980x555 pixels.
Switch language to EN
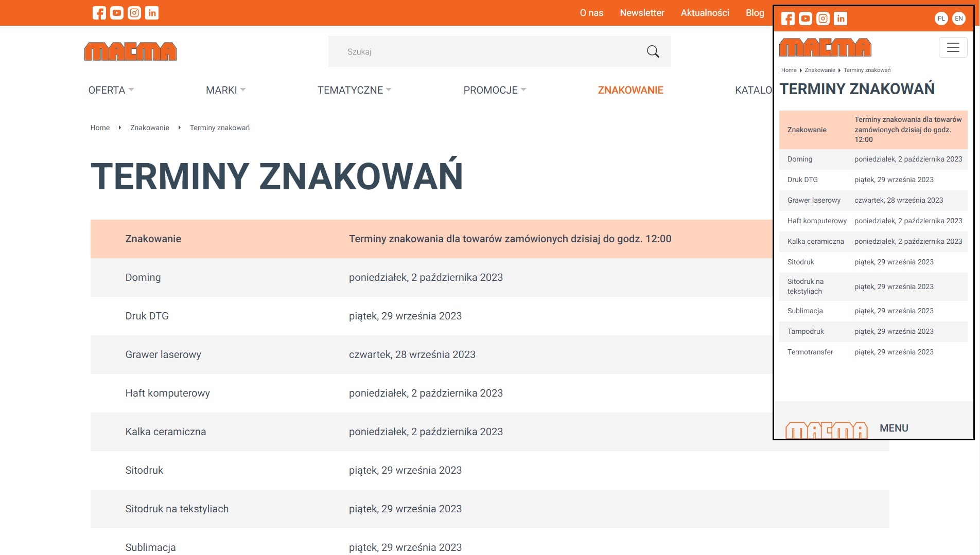pyautogui.click(x=958, y=19)
